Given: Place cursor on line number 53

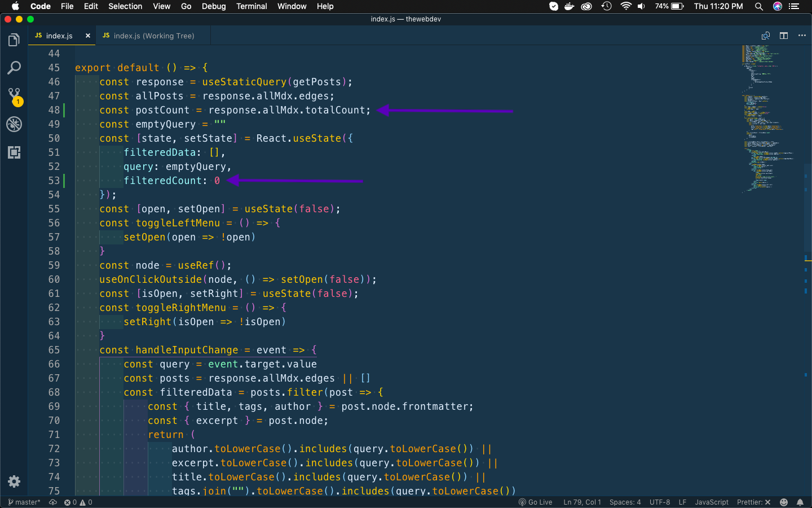Looking at the screenshot, I should (x=54, y=181).
